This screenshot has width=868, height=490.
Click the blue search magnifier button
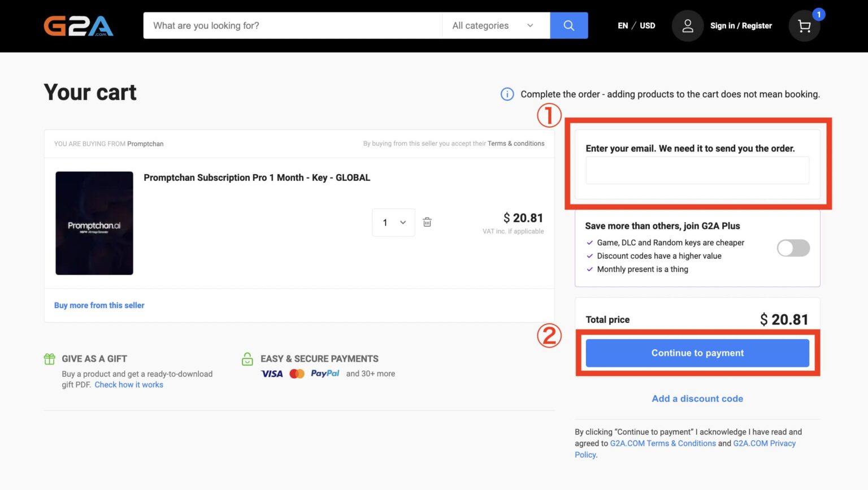(568, 25)
